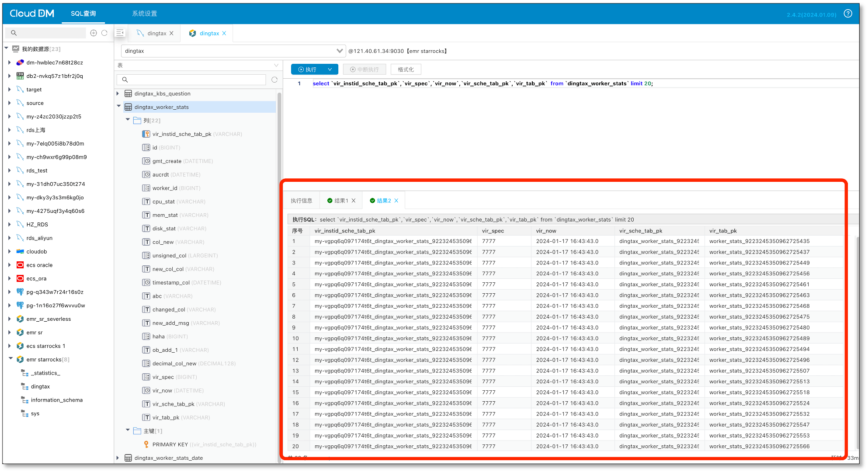
Task: Click the PRIMARY KEY key icon
Action: (x=146, y=444)
